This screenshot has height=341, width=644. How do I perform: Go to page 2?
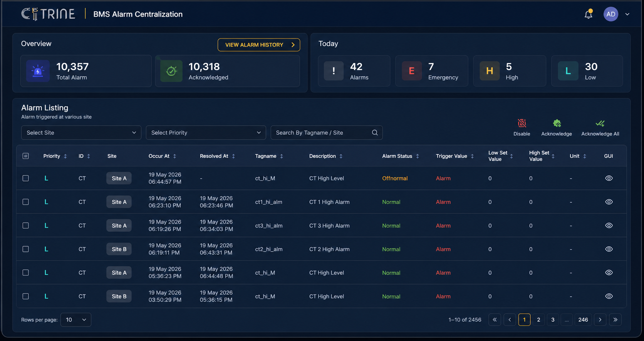point(538,320)
